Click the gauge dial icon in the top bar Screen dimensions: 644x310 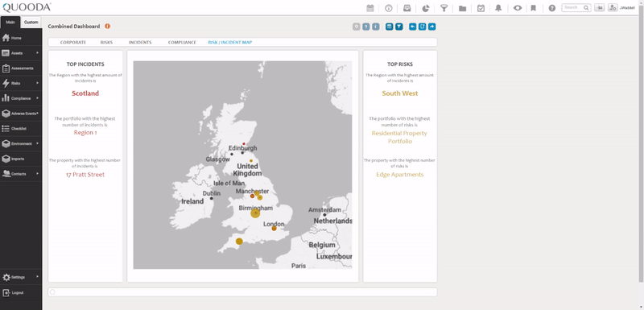tap(389, 8)
